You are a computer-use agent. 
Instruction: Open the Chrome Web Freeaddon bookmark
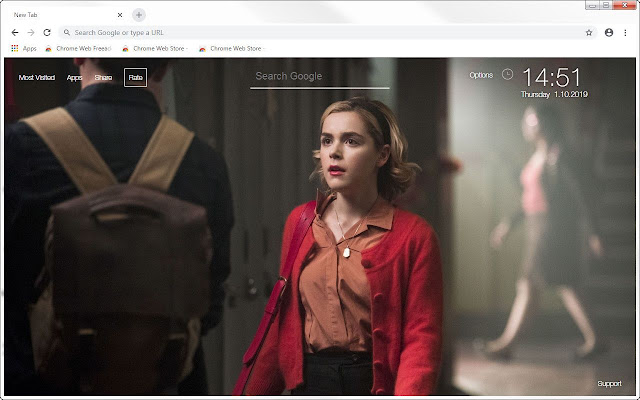coord(78,49)
